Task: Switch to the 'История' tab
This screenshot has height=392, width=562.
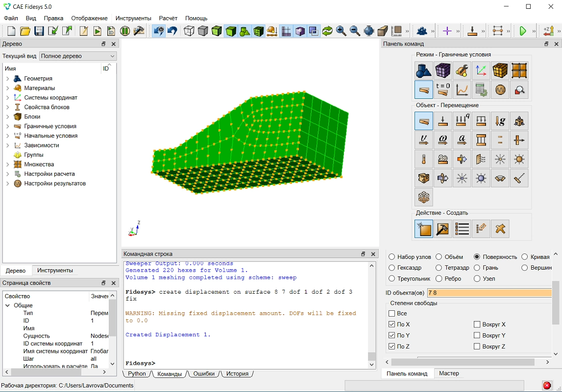Action: [237, 374]
